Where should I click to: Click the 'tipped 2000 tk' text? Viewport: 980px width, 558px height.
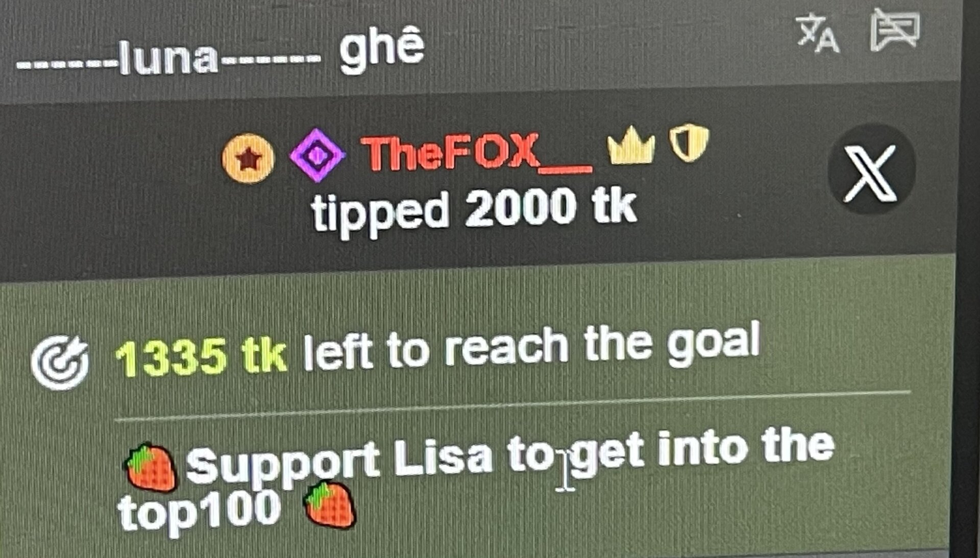(474, 209)
